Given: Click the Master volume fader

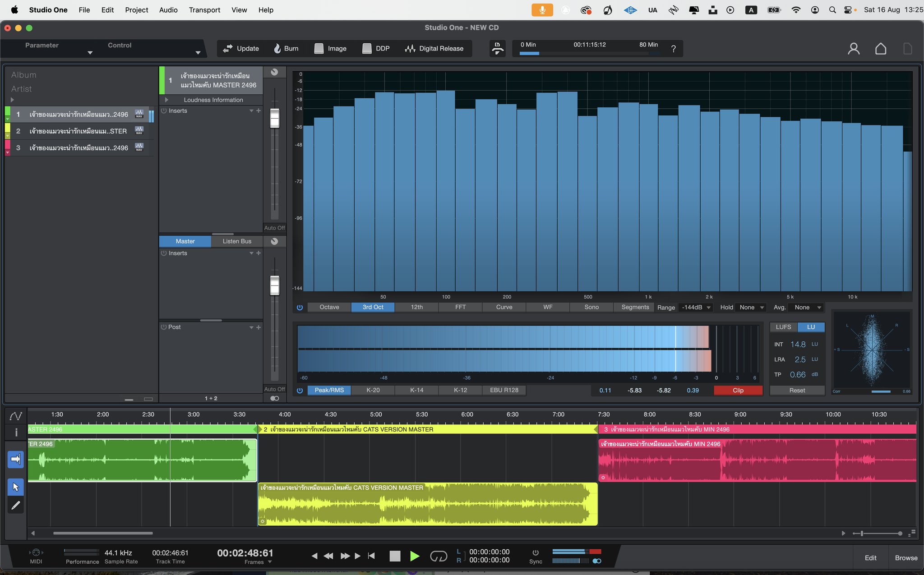Looking at the screenshot, I should point(274,285).
